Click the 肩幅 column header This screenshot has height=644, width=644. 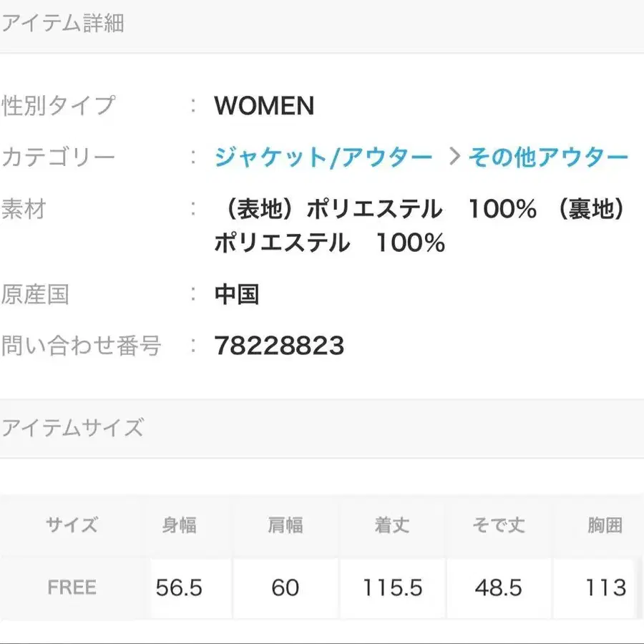pyautogui.click(x=285, y=525)
